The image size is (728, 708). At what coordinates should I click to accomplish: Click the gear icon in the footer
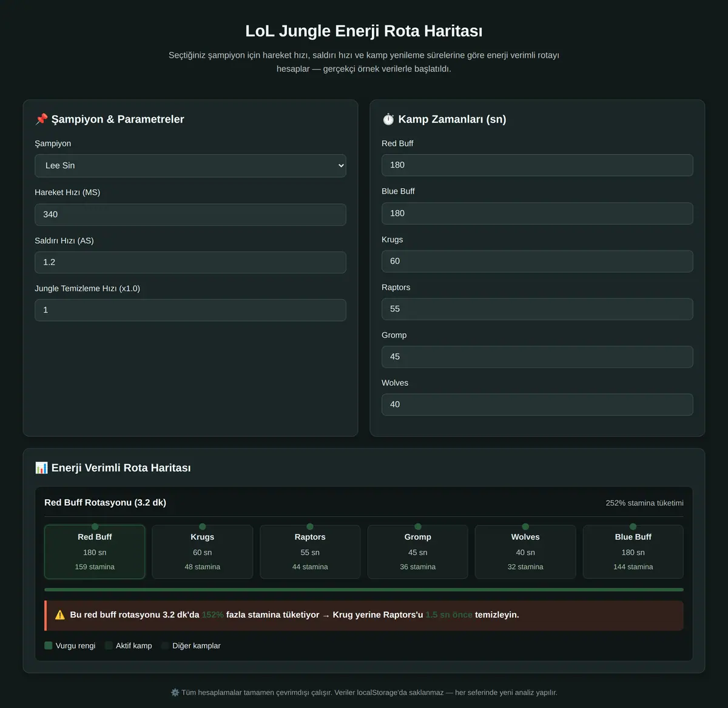[x=175, y=692]
